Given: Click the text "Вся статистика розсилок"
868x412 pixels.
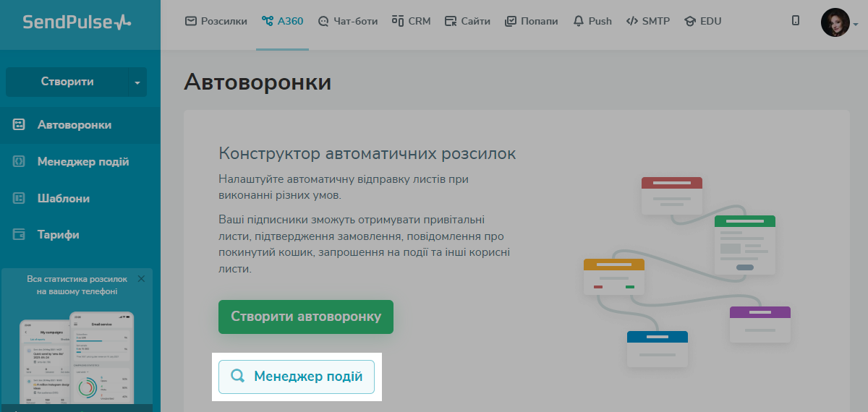Looking at the screenshot, I should (77, 278).
